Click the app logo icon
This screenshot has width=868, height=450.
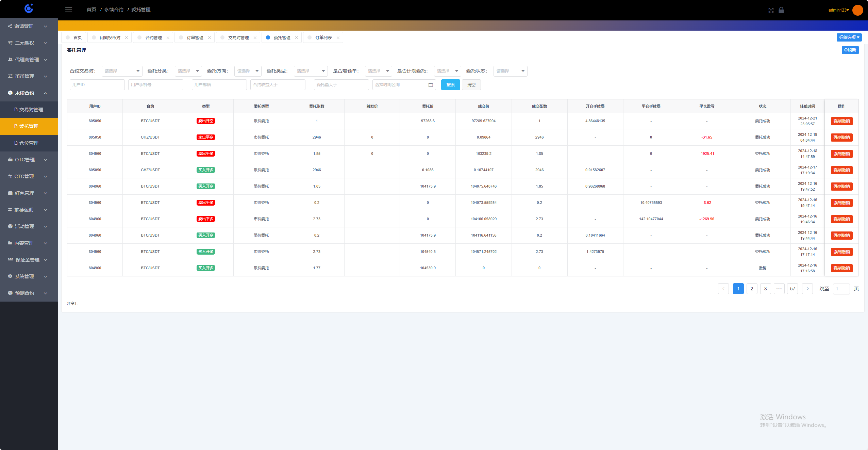tap(29, 9)
